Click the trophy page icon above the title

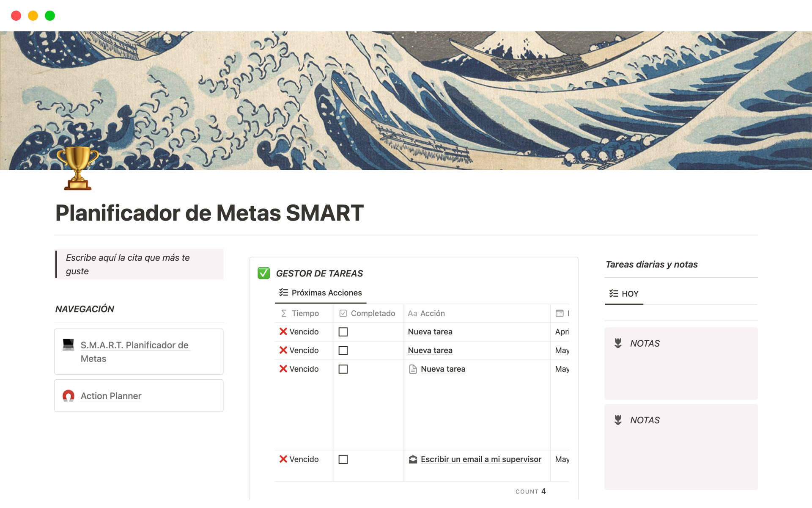(78, 168)
